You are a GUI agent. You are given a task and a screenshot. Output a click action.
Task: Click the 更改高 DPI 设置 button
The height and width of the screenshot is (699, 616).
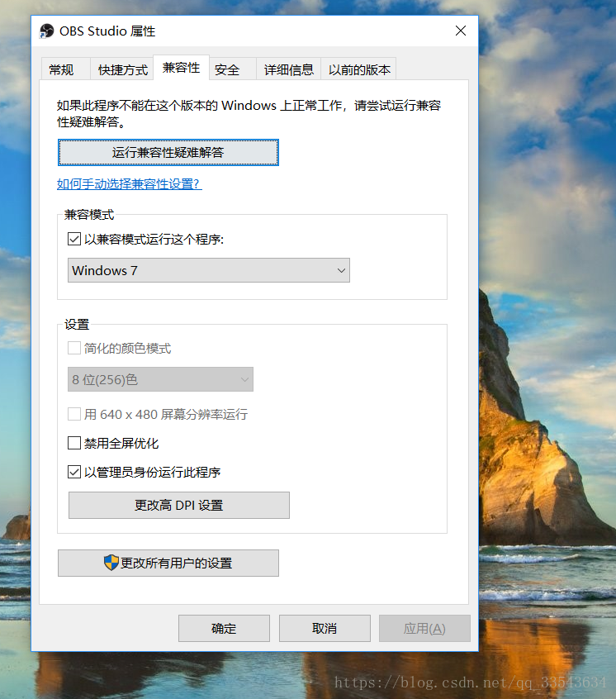pos(179,505)
